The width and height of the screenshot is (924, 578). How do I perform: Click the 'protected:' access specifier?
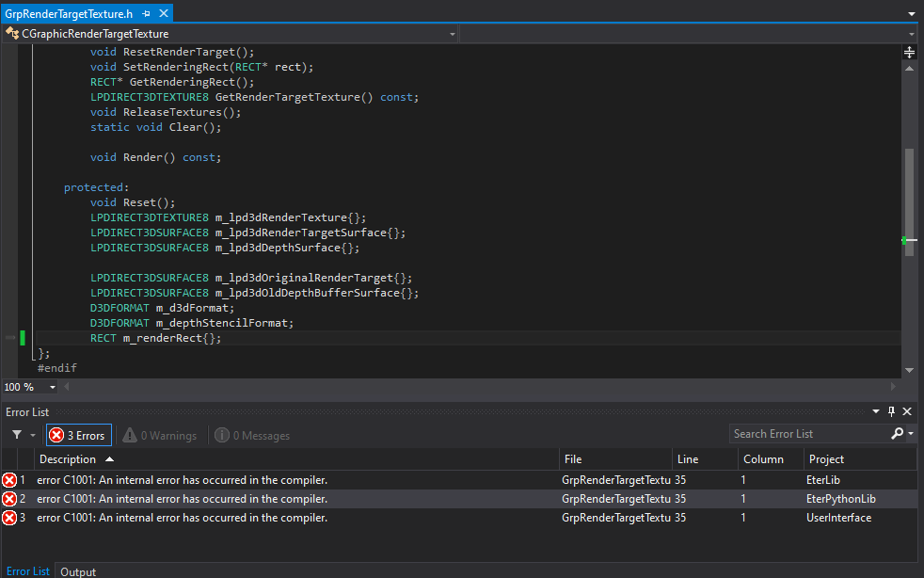[96, 187]
